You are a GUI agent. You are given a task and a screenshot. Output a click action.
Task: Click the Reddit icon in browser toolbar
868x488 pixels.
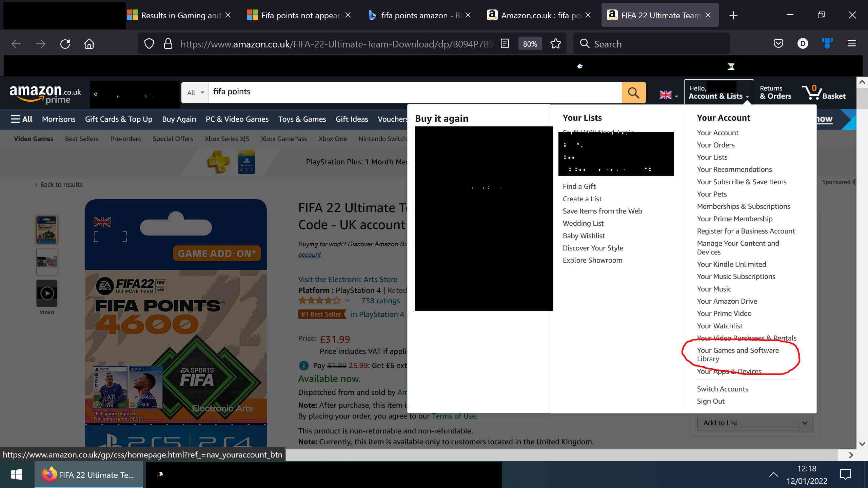click(x=827, y=43)
